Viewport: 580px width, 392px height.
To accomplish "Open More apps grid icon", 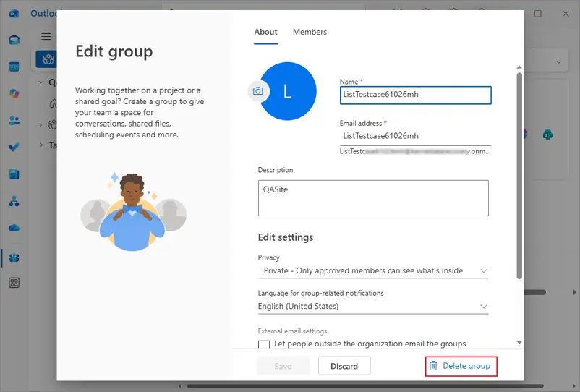I will tap(14, 283).
